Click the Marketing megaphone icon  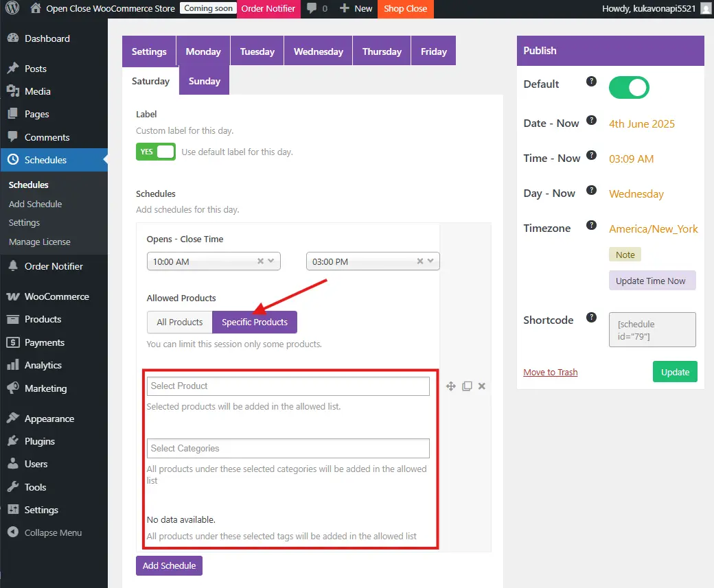13,388
